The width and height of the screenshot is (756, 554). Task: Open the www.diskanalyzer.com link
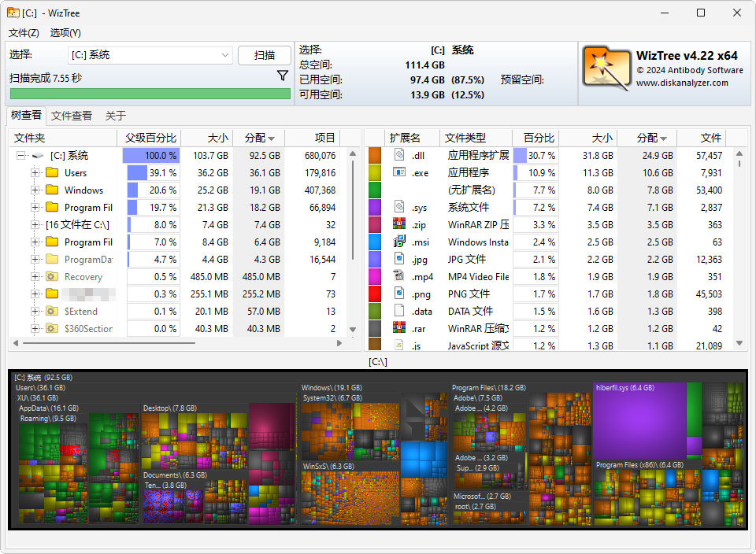click(682, 83)
